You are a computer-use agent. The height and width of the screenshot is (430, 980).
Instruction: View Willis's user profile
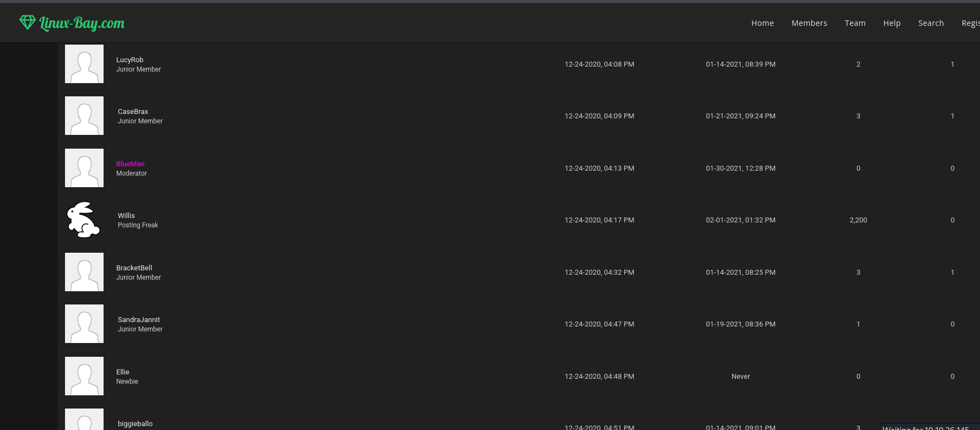tap(126, 215)
